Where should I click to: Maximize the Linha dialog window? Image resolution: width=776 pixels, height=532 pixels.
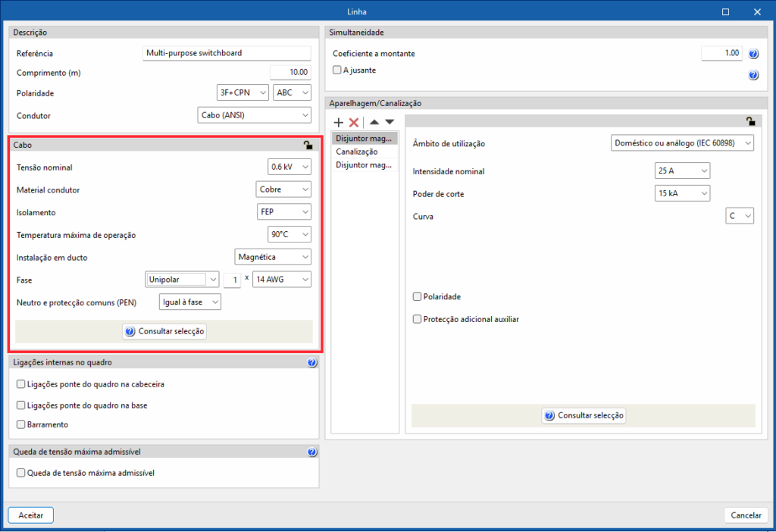[x=725, y=12]
